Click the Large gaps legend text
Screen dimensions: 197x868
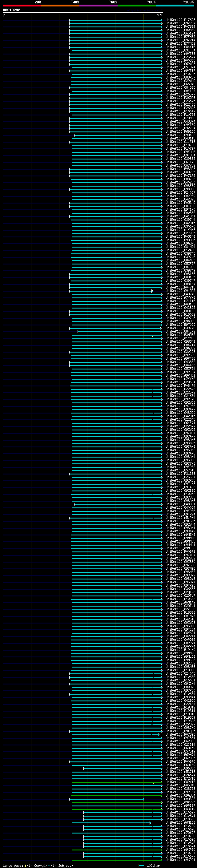click(x=38, y=866)
